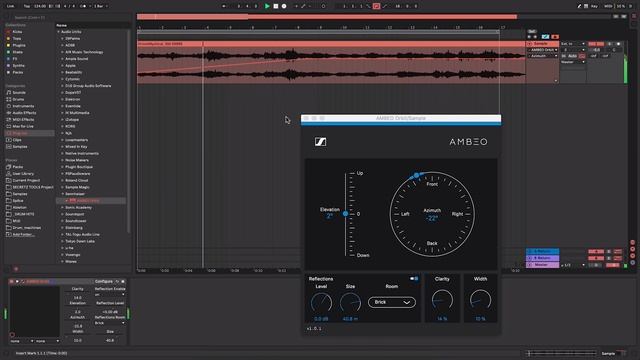The height and width of the screenshot is (360, 640).
Task: Click the tempo value field
Action: (x=40, y=6)
